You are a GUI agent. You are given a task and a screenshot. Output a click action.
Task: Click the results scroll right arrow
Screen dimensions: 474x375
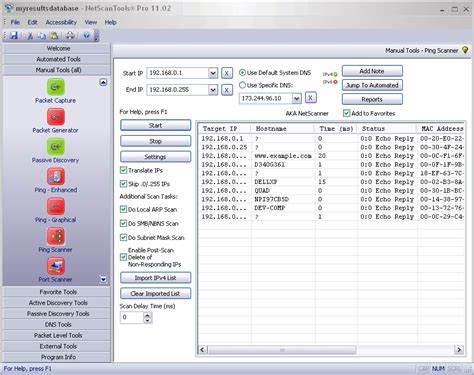pyautogui.click(x=459, y=350)
